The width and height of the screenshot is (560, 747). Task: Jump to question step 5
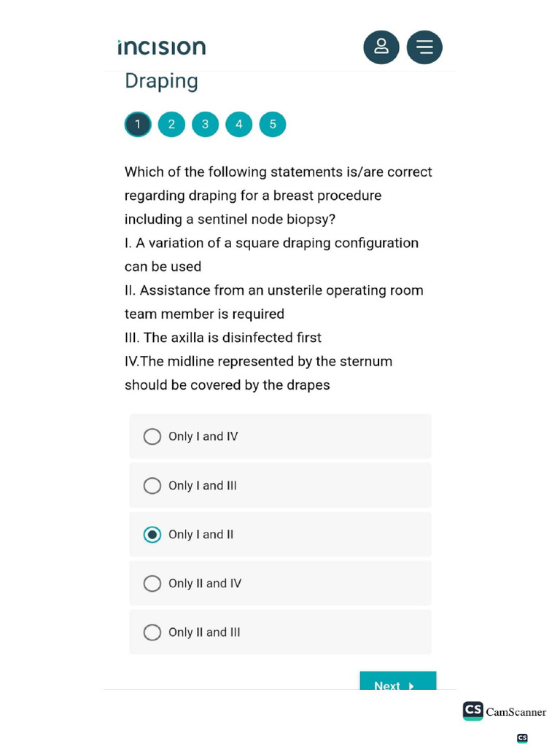click(273, 125)
